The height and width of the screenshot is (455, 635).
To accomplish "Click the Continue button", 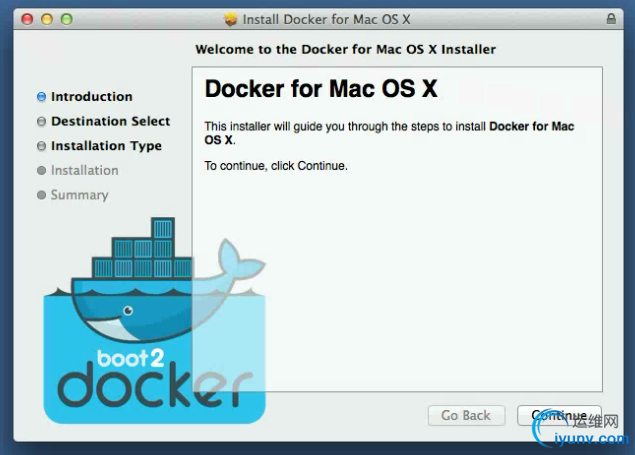I will click(x=559, y=415).
